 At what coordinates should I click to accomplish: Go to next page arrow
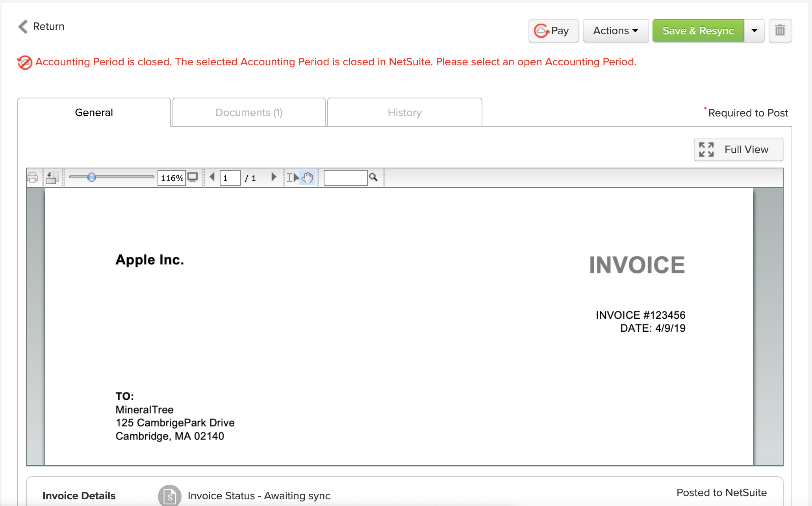(x=274, y=177)
